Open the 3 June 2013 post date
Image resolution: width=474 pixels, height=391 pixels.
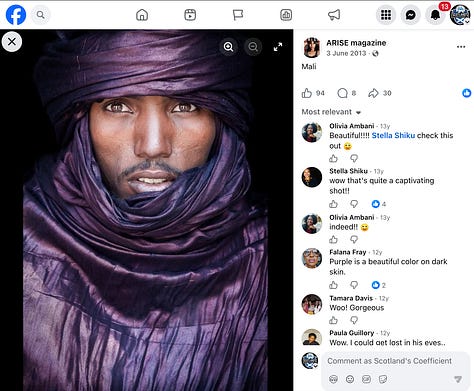[x=346, y=53]
